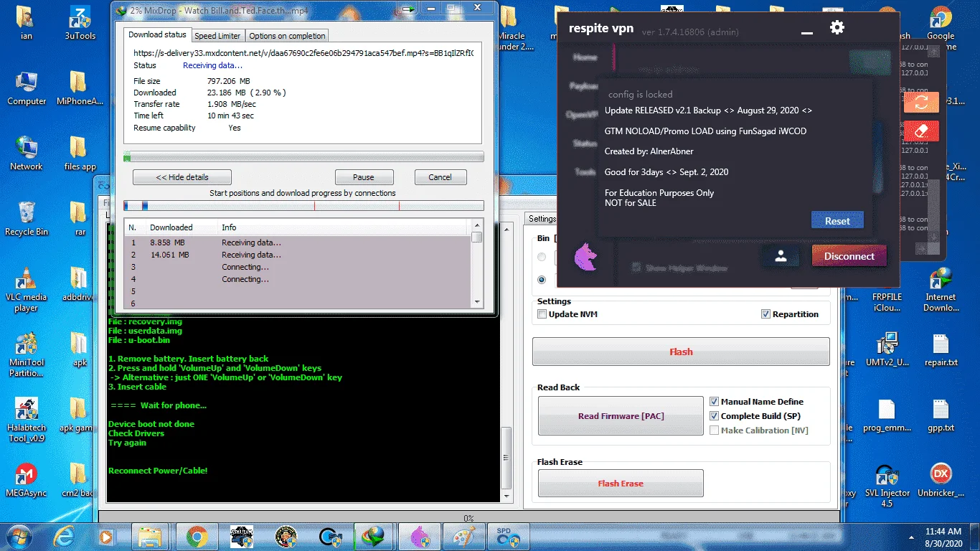Click the download URL text in IDM
Image resolution: width=980 pixels, height=551 pixels.
(303, 53)
